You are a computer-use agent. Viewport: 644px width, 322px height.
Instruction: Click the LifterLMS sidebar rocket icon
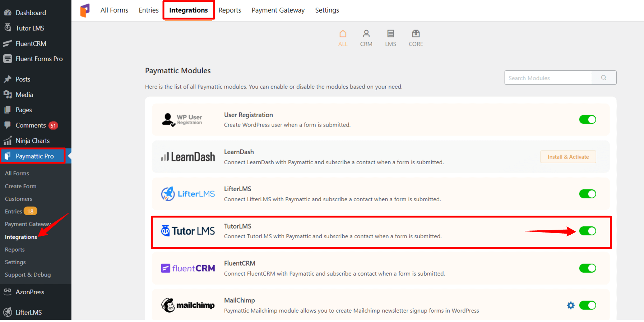click(x=8, y=312)
